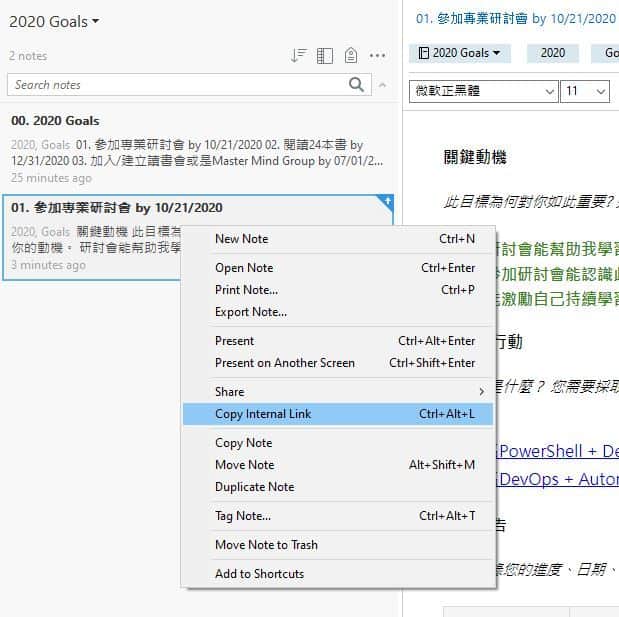The image size is (619, 617).
Task: Open the PowerShell hyperlink in the note
Action: 557,450
